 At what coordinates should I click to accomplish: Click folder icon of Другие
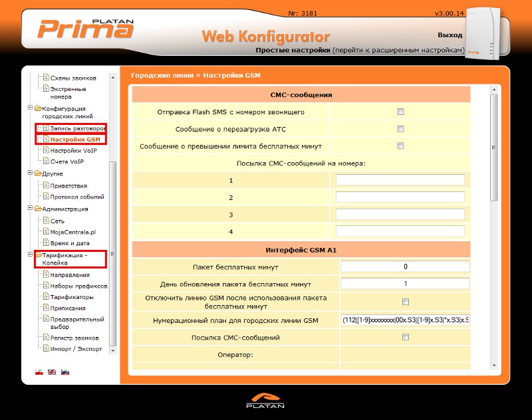pos(38,173)
